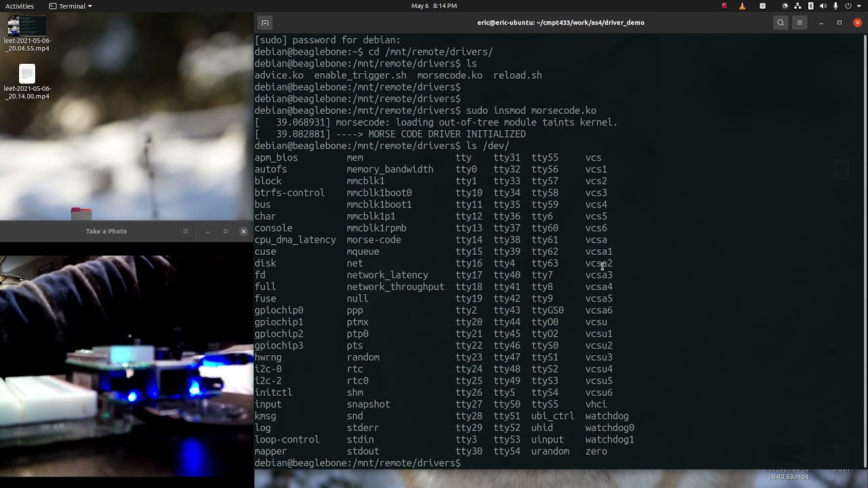Expand the system menu arrow in the top bar
This screenshot has width=868, height=488.
tap(859, 6)
